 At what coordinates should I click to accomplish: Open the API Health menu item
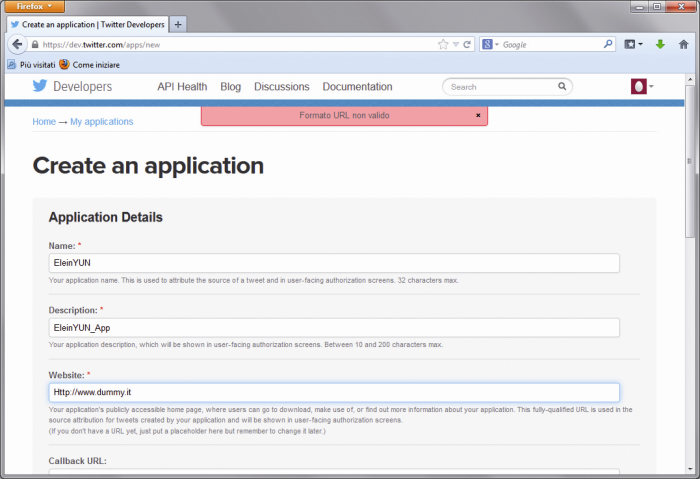[x=182, y=87]
